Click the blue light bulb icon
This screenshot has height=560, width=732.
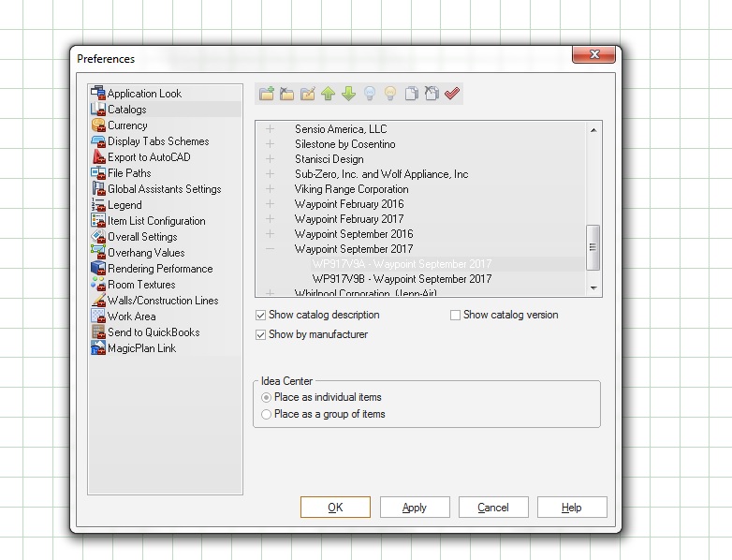click(369, 94)
